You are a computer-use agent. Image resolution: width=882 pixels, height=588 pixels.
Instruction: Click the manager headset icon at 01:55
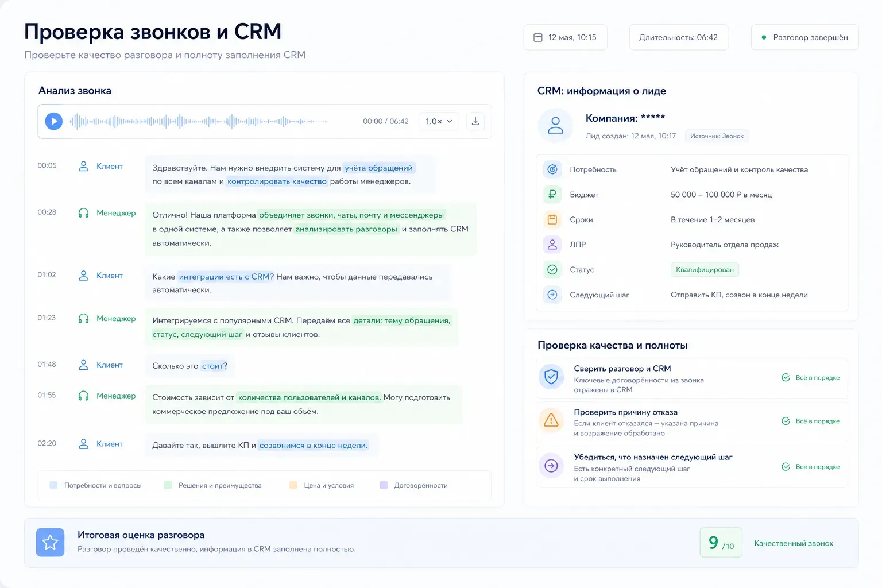[83, 396]
